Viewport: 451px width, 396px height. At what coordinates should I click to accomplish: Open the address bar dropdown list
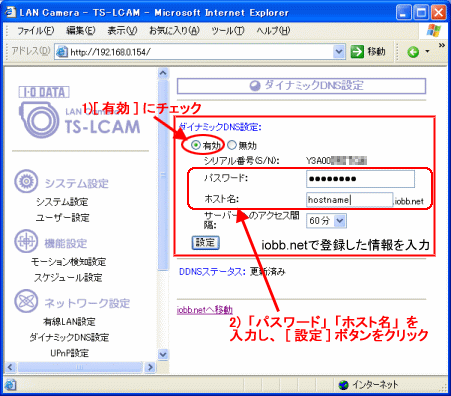[339, 52]
